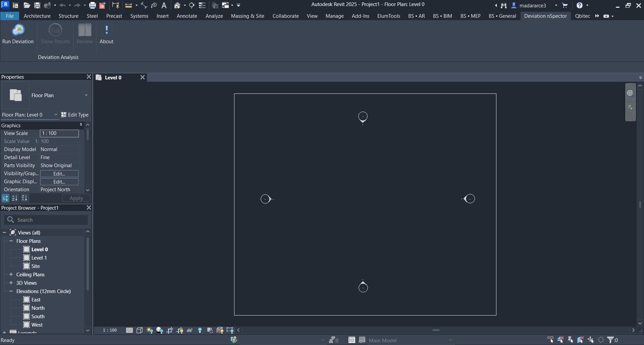Click Edit for Visibility/Graphics Overrides
Screen dimensions: 644x345
(x=59, y=174)
